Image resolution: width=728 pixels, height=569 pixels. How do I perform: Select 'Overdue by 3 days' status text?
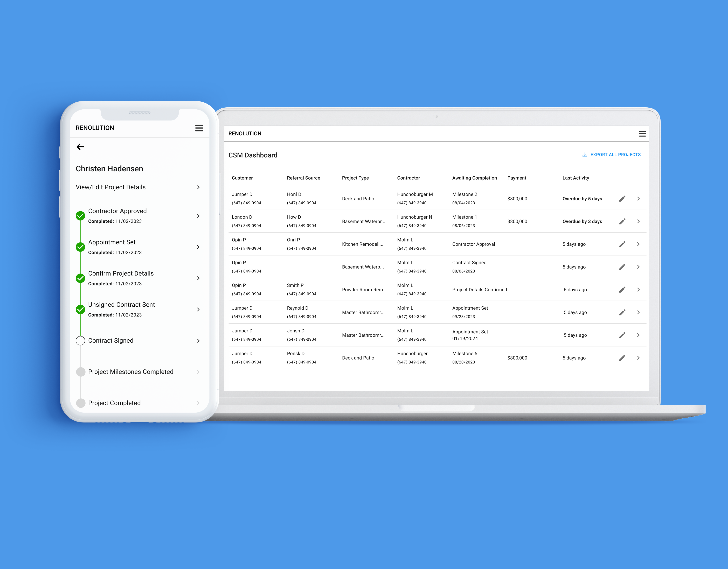(582, 222)
